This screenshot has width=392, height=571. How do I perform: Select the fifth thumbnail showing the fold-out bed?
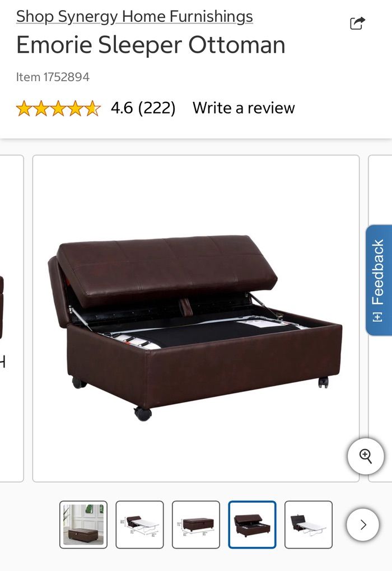[x=309, y=525]
